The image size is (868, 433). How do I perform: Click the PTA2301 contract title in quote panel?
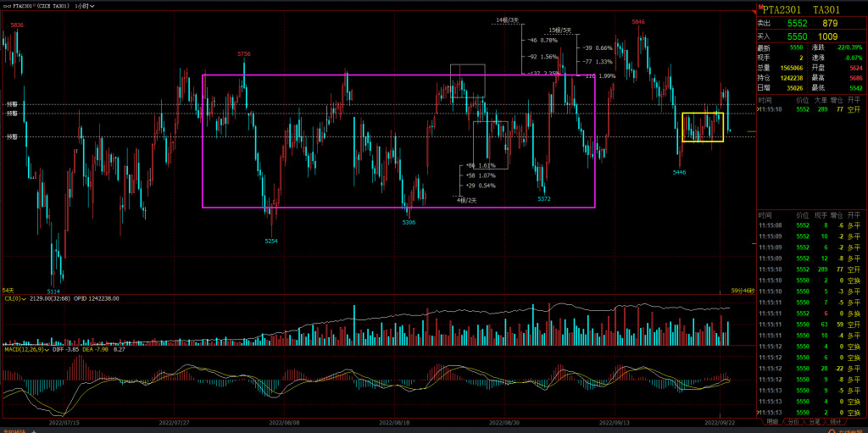(x=781, y=9)
